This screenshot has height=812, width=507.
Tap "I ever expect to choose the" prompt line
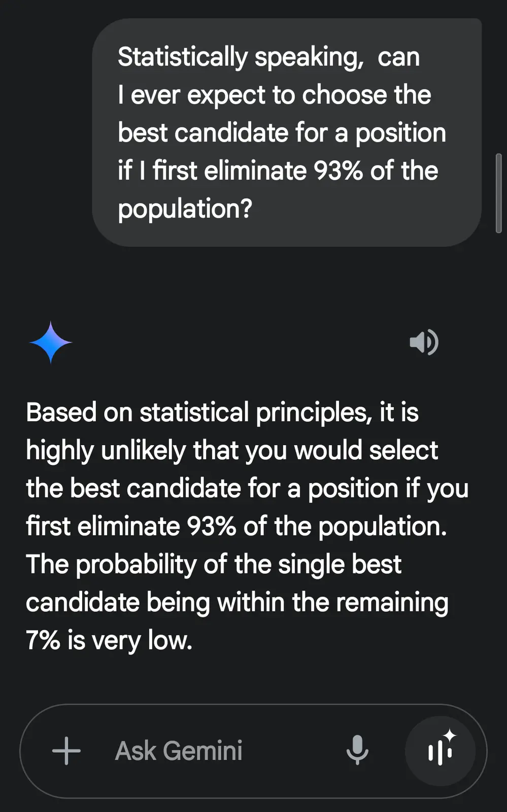point(274,95)
